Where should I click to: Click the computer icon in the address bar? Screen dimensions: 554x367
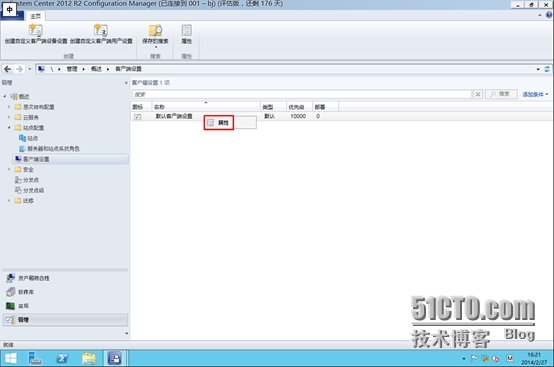[41, 69]
